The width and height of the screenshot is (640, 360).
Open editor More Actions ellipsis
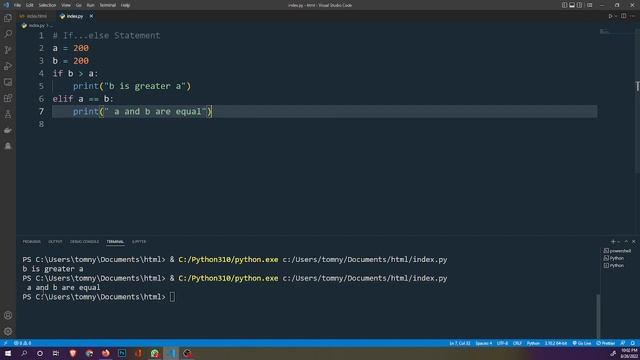632,16
